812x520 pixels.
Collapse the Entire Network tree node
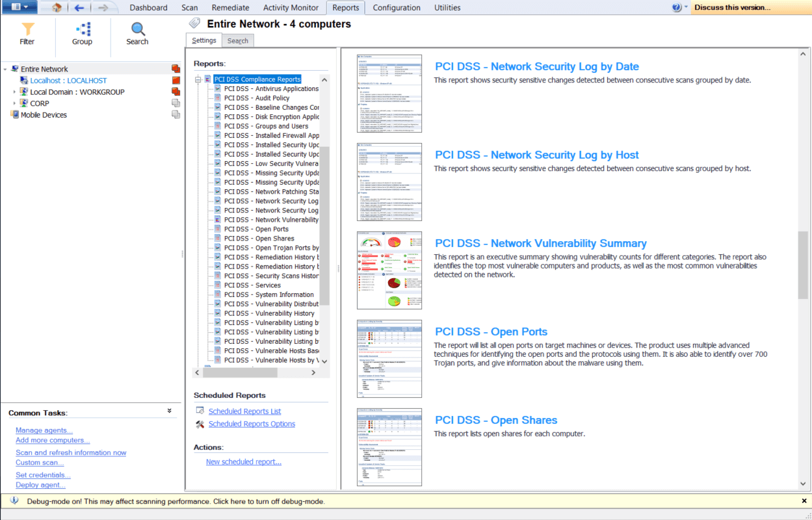click(x=6, y=69)
